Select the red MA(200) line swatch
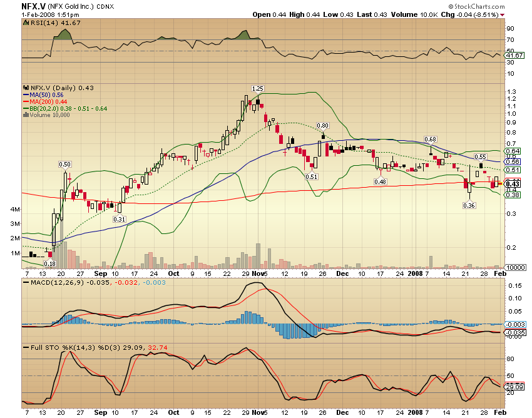 click(26, 101)
